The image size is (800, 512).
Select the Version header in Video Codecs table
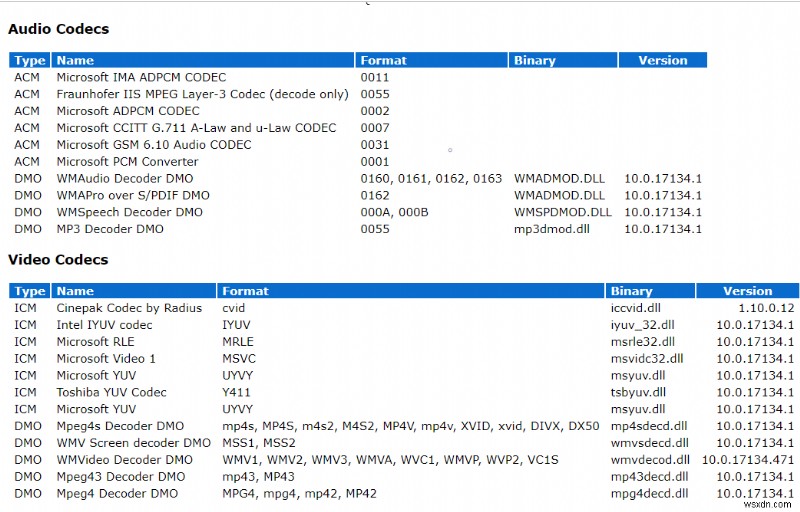coord(747,291)
